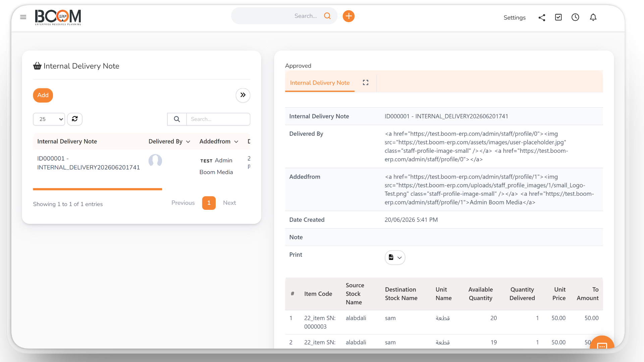This screenshot has width=644, height=362.
Task: Click the orange horizontal table scrollbar
Action: (97, 189)
